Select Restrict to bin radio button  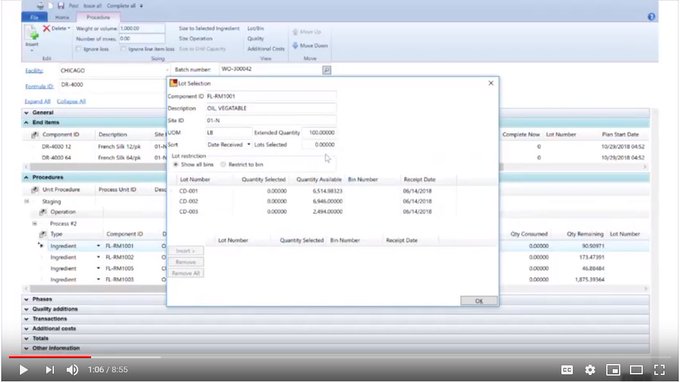point(223,164)
